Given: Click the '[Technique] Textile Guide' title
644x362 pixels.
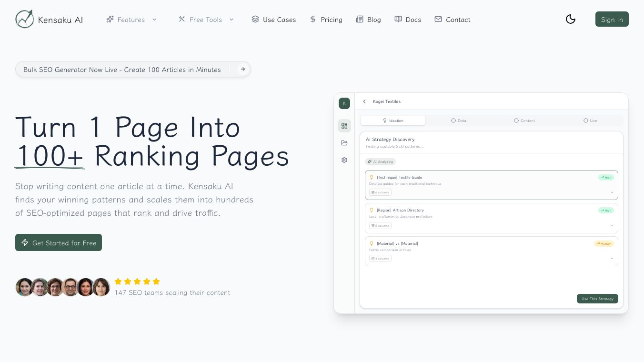Looking at the screenshot, I should point(399,177).
